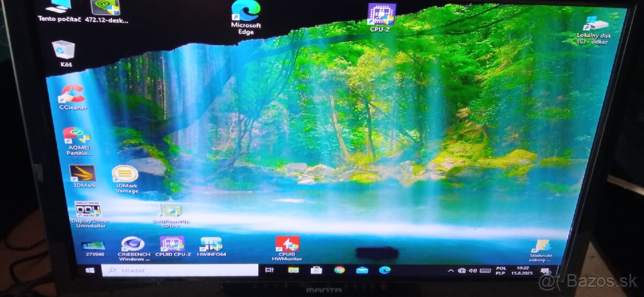Viewport: 644px width, 297px height.
Task: Launch CCleaner from desktop
Action: point(73,98)
